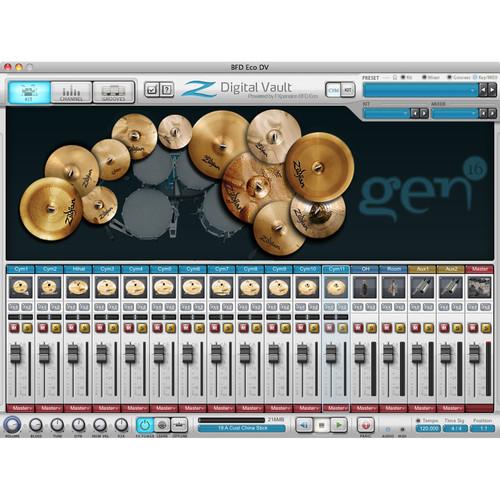Image resolution: width=500 pixels, height=500 pixels.
Task: Open the Grooves page tab
Action: pyautogui.click(x=113, y=92)
